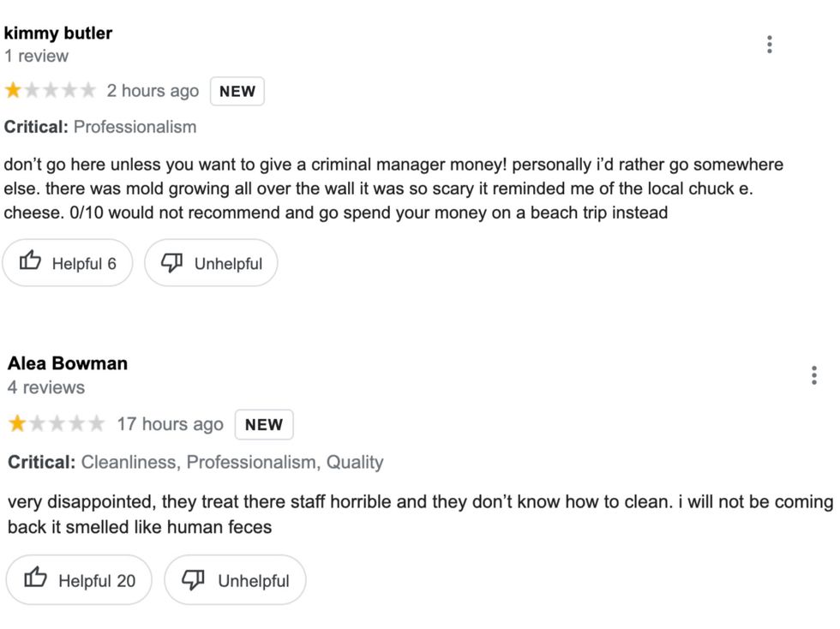
Task: Open kimmy butler's reviewer profile
Action: tap(58, 33)
